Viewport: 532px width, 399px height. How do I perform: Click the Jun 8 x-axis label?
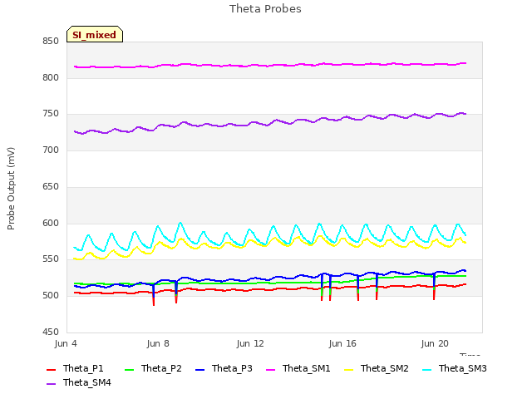(158, 343)
